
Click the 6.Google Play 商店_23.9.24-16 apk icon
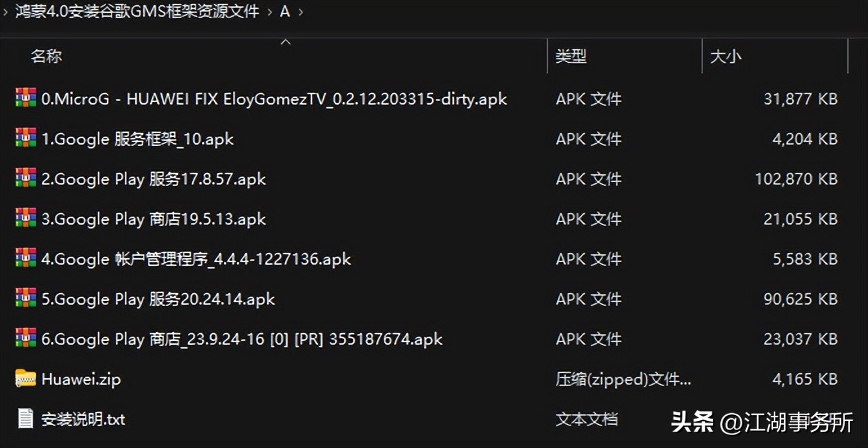point(26,338)
